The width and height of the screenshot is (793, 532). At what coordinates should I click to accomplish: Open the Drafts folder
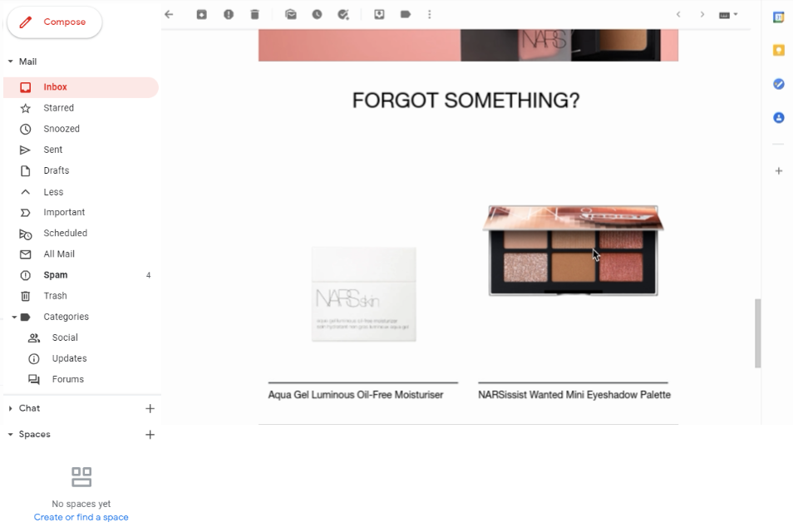[x=81, y=170]
